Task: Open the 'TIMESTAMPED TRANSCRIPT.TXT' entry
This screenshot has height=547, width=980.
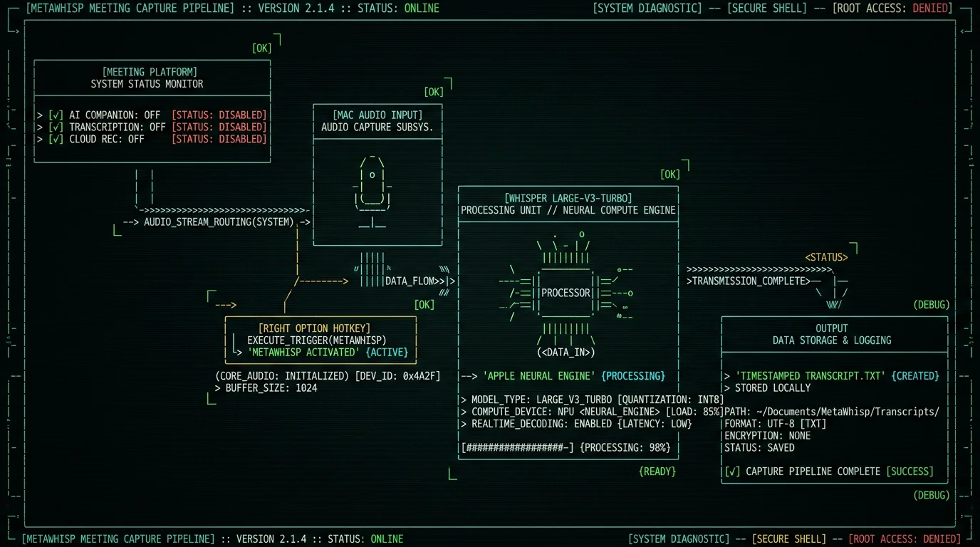Action: tap(810, 376)
